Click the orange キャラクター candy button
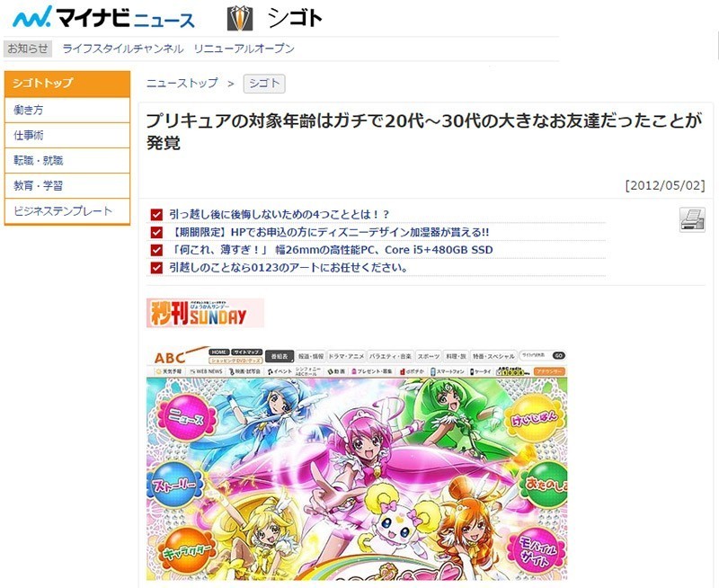Viewport: 719px width, 588px height. coord(188,550)
